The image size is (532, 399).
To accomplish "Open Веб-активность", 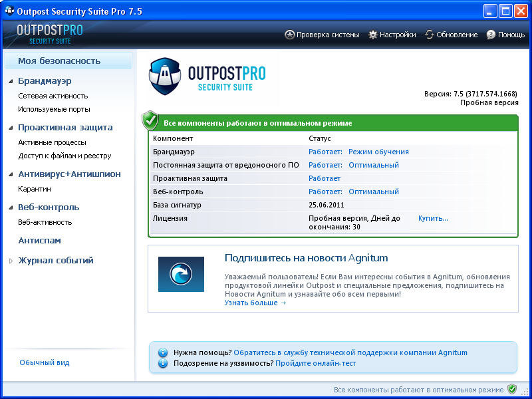I will [45, 222].
